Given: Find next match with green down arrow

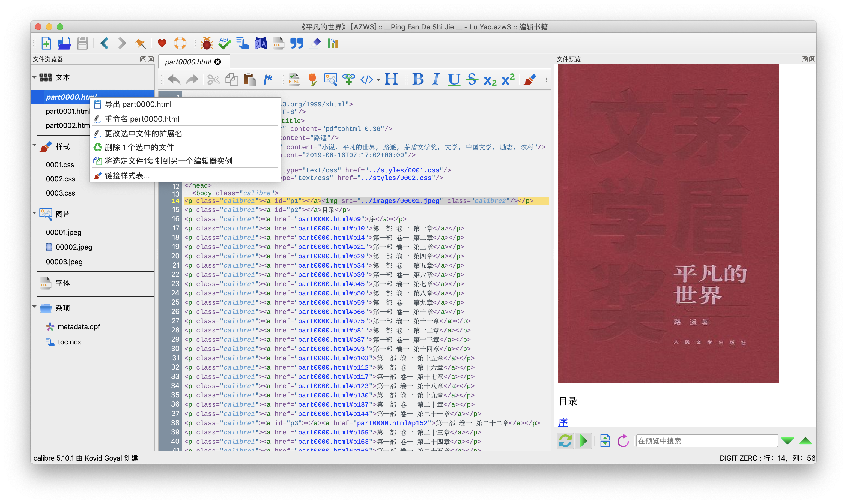Looking at the screenshot, I should [x=787, y=441].
